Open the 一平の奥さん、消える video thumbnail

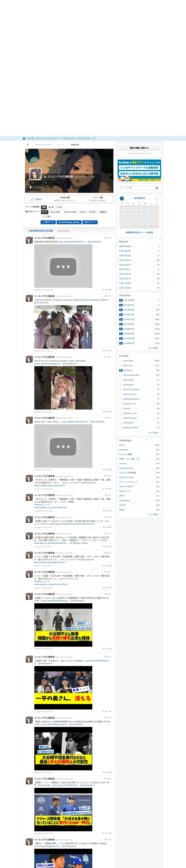point(63,688)
